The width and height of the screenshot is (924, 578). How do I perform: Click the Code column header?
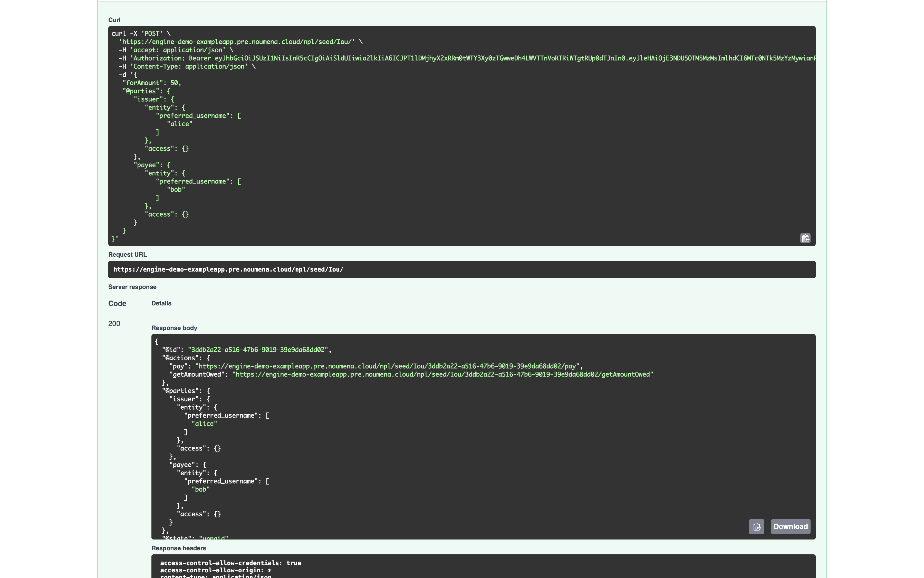[x=117, y=304]
